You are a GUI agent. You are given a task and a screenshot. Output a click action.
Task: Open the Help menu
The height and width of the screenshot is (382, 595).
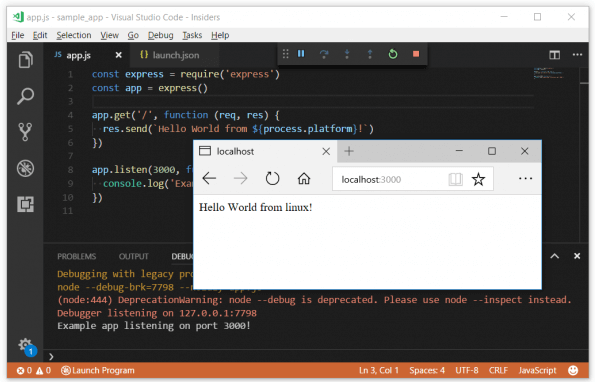(220, 35)
